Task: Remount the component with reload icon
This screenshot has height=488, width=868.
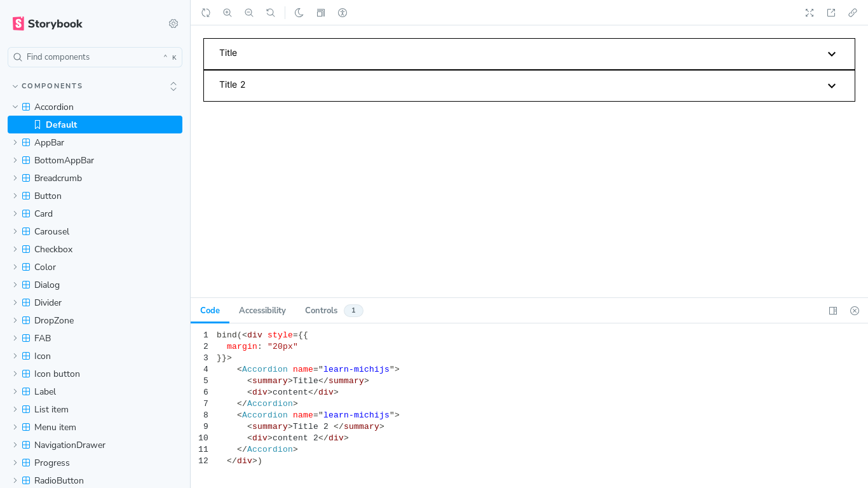Action: [x=206, y=13]
